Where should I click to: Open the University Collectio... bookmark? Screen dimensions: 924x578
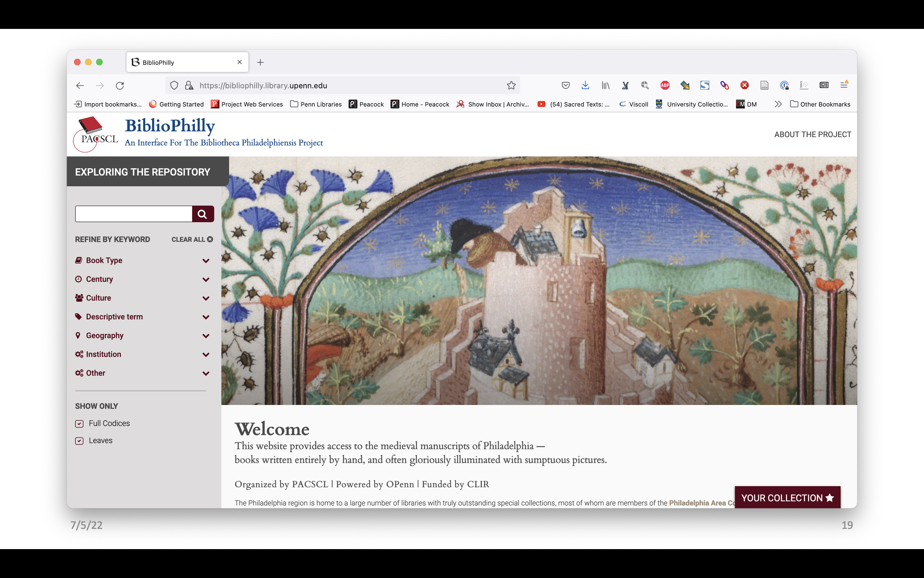tap(692, 104)
